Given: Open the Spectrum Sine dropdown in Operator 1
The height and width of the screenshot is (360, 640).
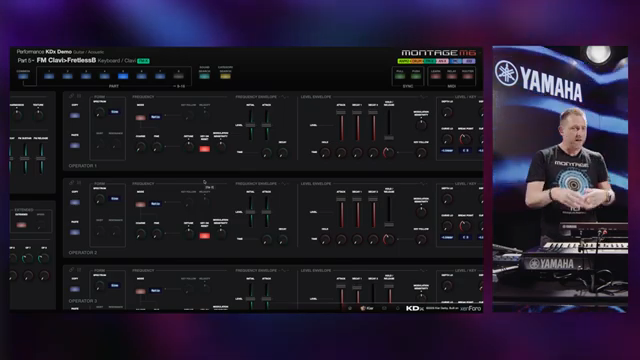Looking at the screenshot, I should tap(115, 112).
